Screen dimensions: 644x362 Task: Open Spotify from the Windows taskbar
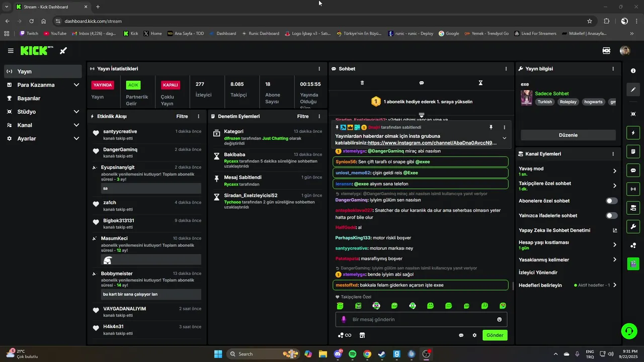[352, 354]
